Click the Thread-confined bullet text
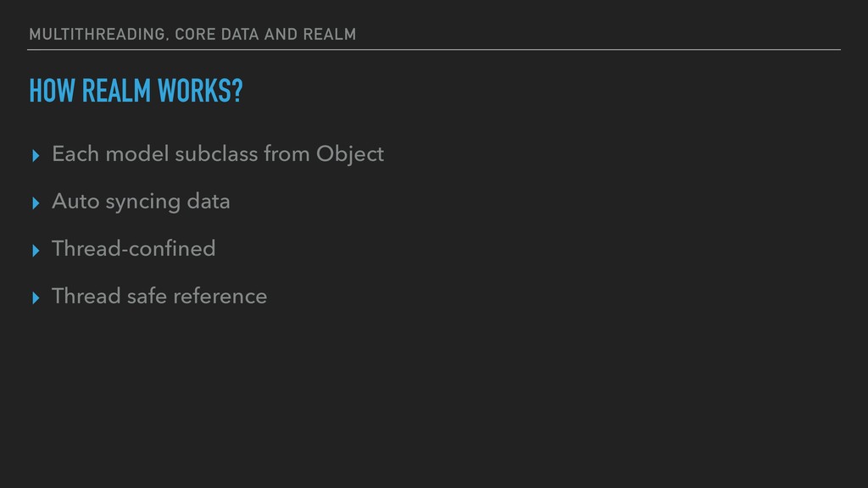The height and width of the screenshot is (488, 868). [x=133, y=249]
